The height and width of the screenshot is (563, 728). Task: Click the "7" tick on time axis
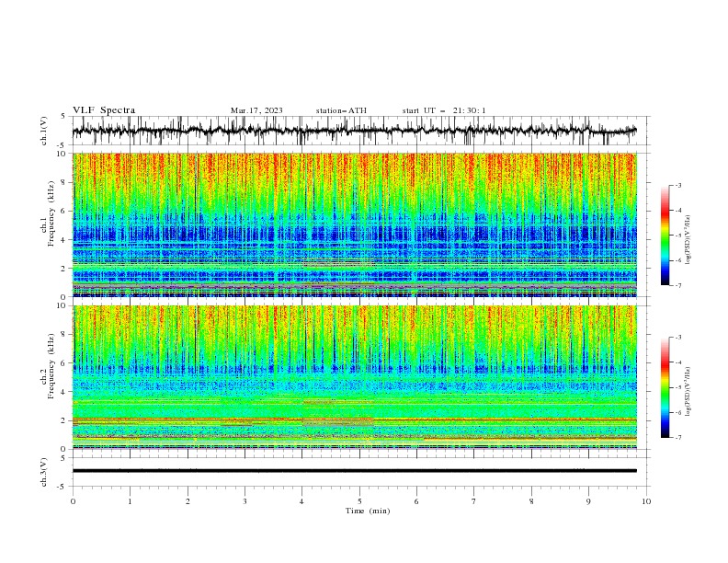(x=474, y=501)
